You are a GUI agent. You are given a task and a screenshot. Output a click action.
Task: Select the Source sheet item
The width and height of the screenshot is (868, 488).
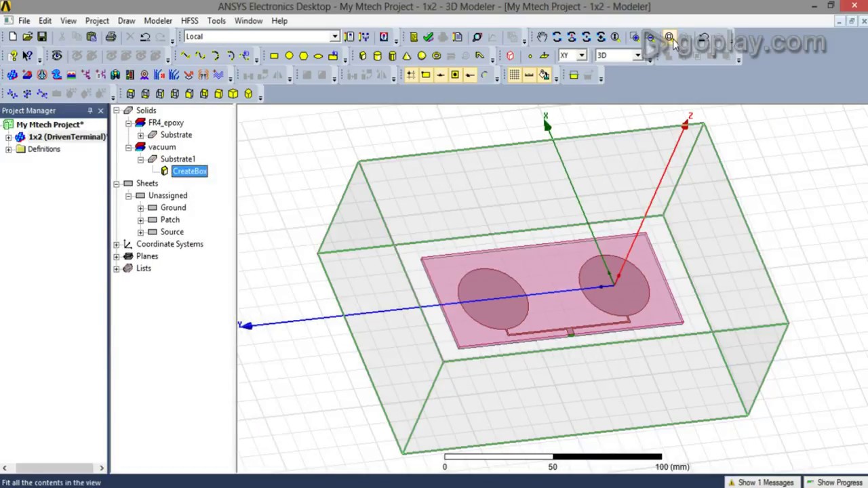pyautogui.click(x=172, y=232)
